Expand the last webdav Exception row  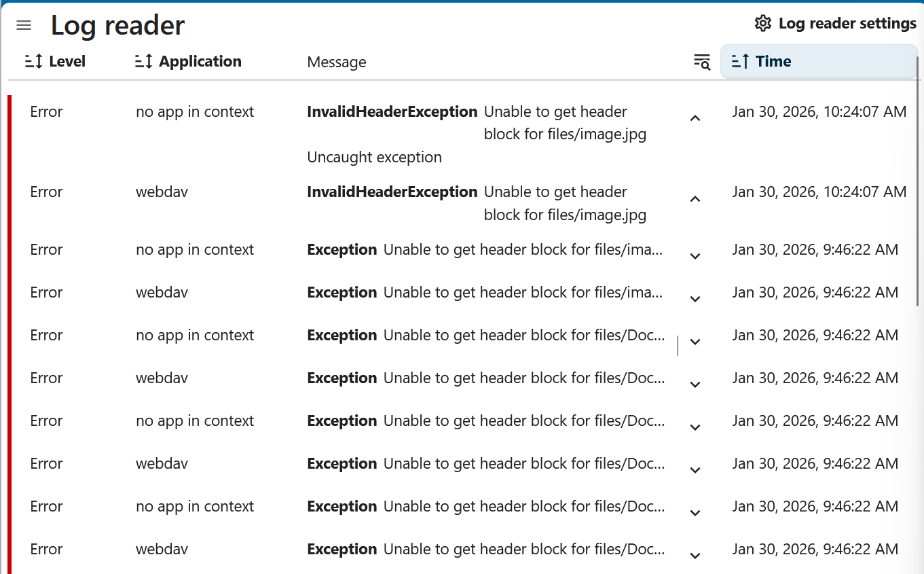(x=695, y=556)
